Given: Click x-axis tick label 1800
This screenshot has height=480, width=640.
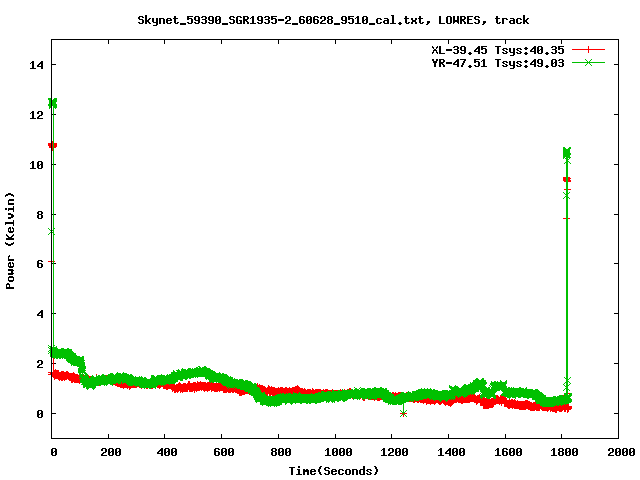Looking at the screenshot, I should [x=564, y=452].
